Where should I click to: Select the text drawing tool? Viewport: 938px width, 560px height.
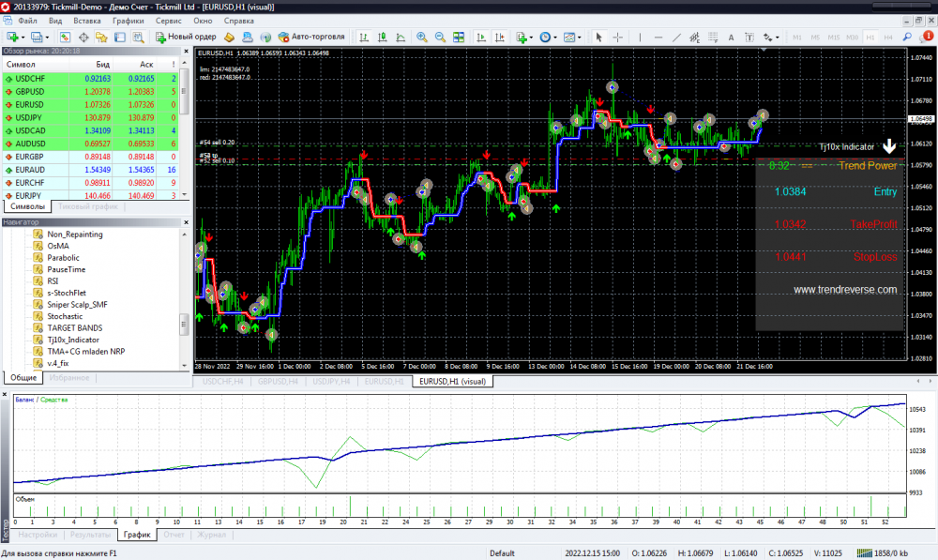click(x=731, y=38)
